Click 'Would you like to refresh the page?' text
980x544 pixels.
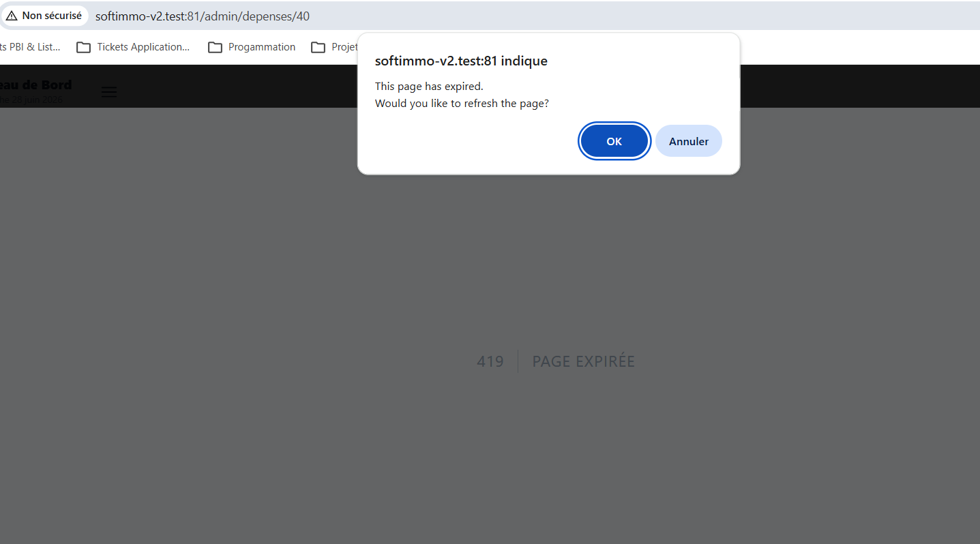pos(462,104)
